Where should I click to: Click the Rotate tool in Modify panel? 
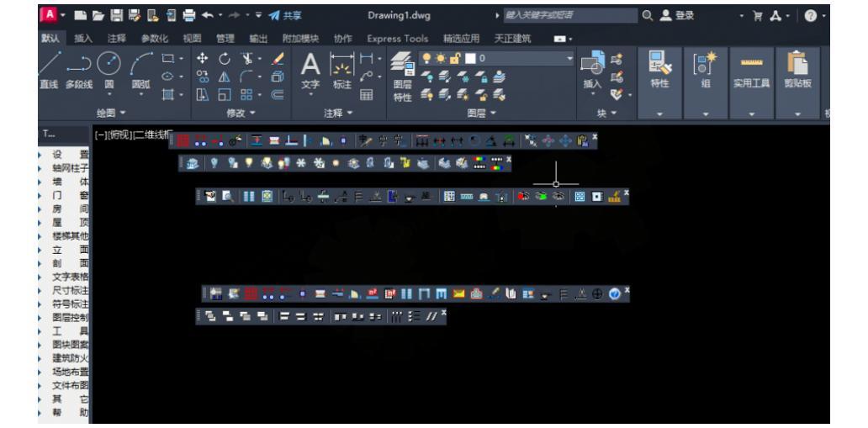click(224, 60)
